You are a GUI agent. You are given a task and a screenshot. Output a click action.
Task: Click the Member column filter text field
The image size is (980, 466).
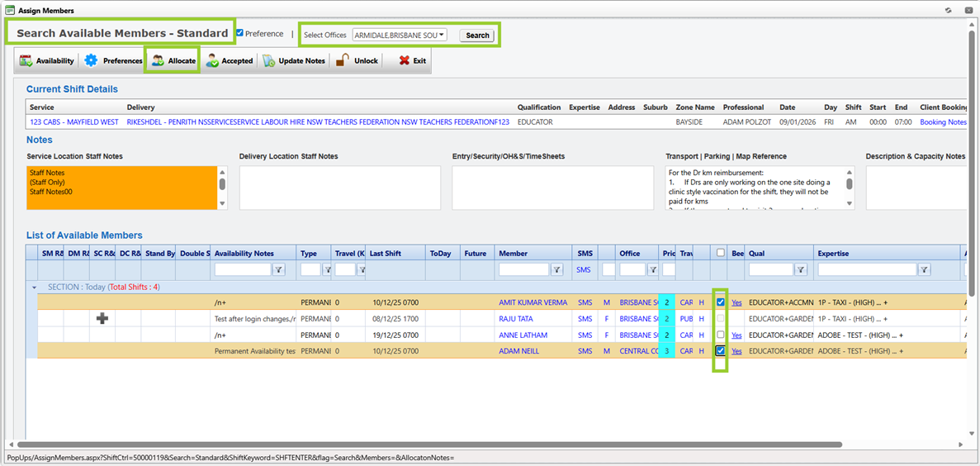click(x=523, y=269)
